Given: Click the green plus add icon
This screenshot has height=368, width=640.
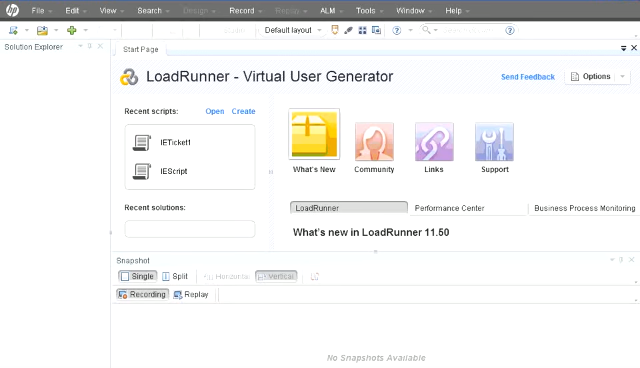Looking at the screenshot, I should (72, 30).
